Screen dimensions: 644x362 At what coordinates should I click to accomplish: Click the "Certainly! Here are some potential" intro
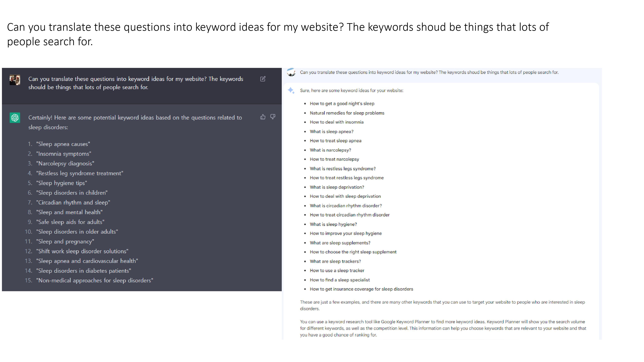click(135, 122)
